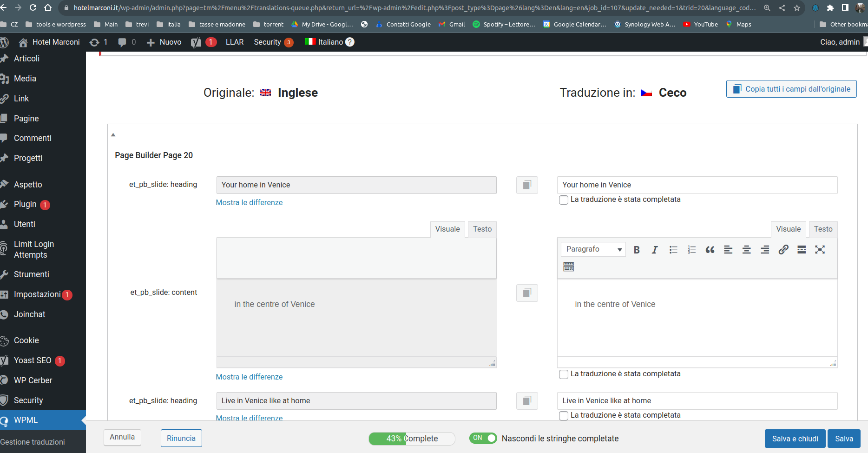Viewport: 868px width, 453px height.
Task: Open 'tools e wordpress' bookmarks folder
Action: coord(56,24)
